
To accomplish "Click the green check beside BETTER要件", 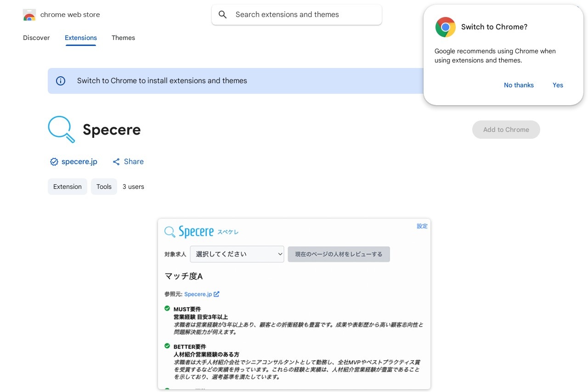I will point(167,346).
